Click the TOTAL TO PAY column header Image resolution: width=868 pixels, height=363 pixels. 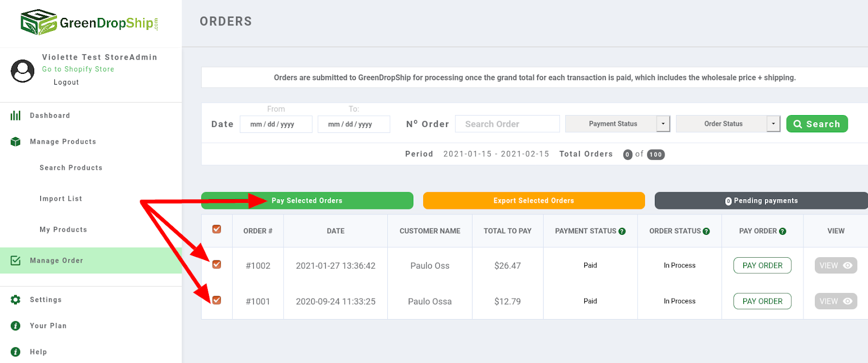508,231
